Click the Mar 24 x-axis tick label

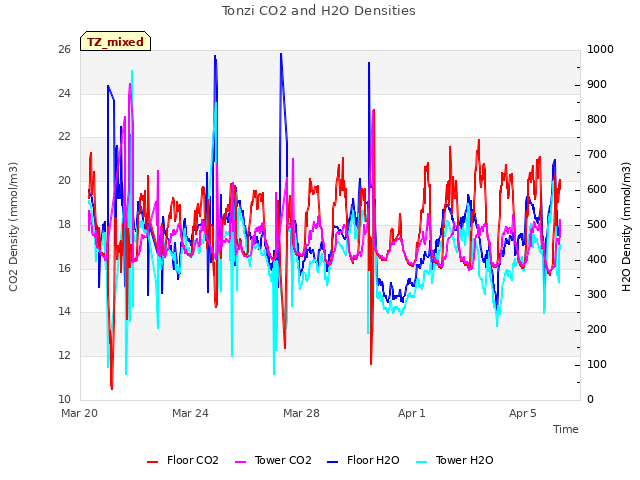coord(190,413)
